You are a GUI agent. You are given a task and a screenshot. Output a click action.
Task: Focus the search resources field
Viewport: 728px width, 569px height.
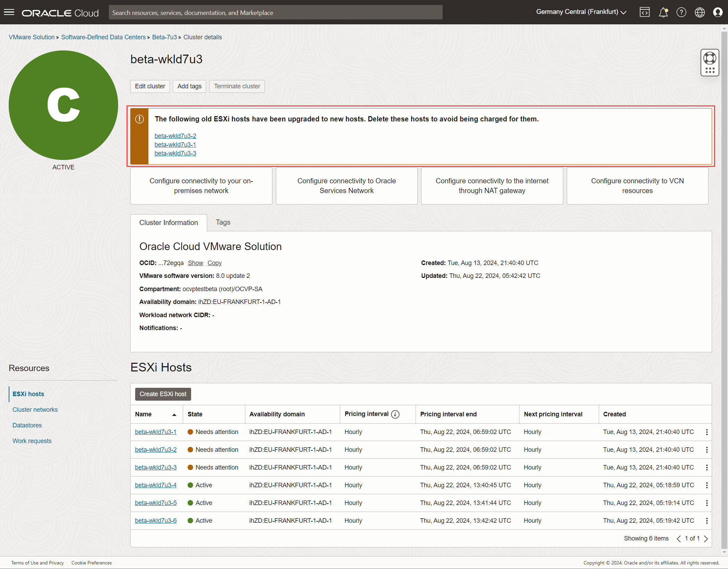275,13
